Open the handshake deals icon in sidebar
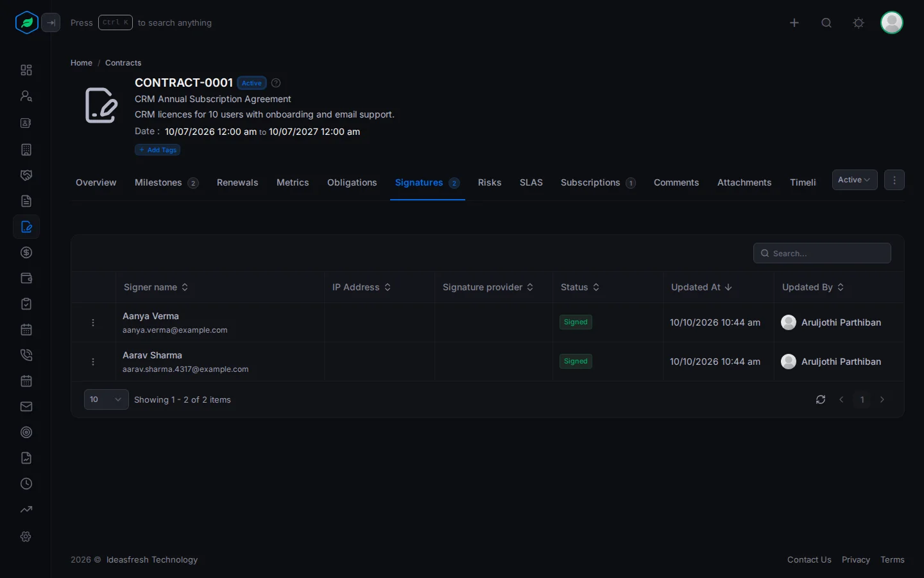This screenshot has width=924, height=578. [26, 175]
